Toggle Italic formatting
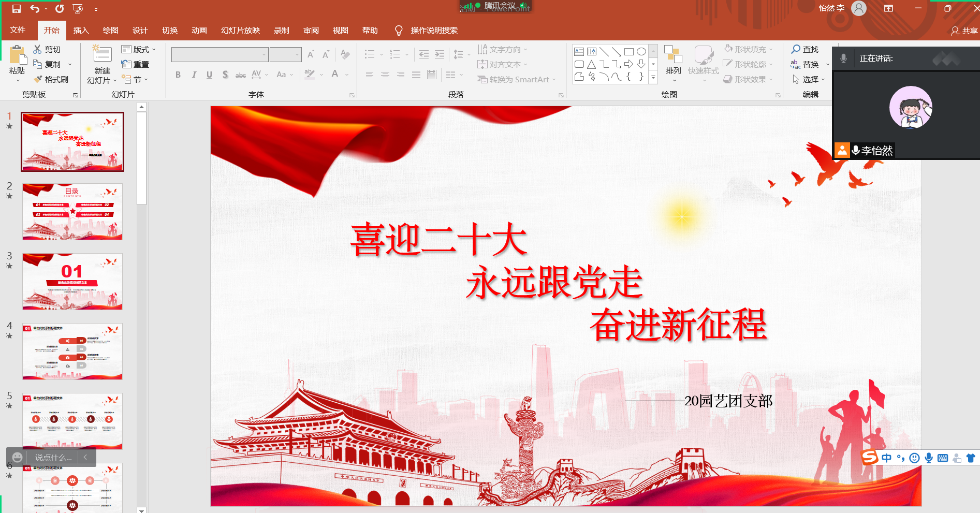 (x=194, y=75)
